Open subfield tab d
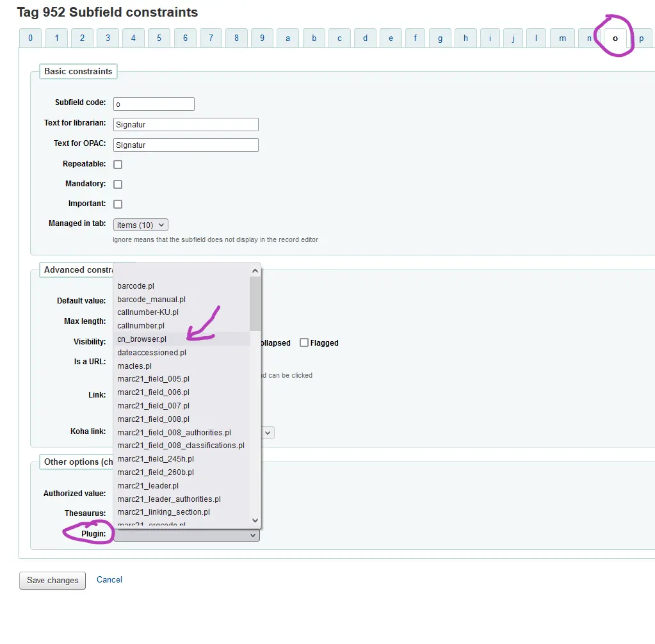This screenshot has width=655, height=644. click(365, 38)
